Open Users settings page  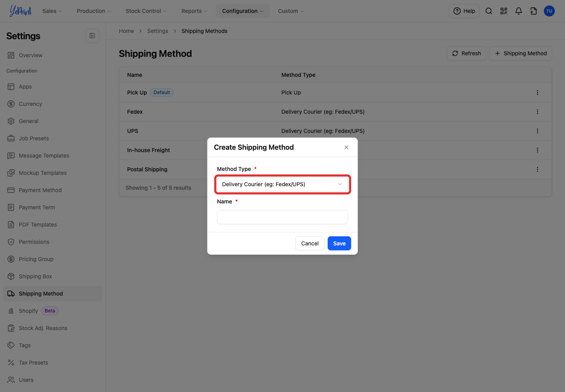(x=53, y=380)
